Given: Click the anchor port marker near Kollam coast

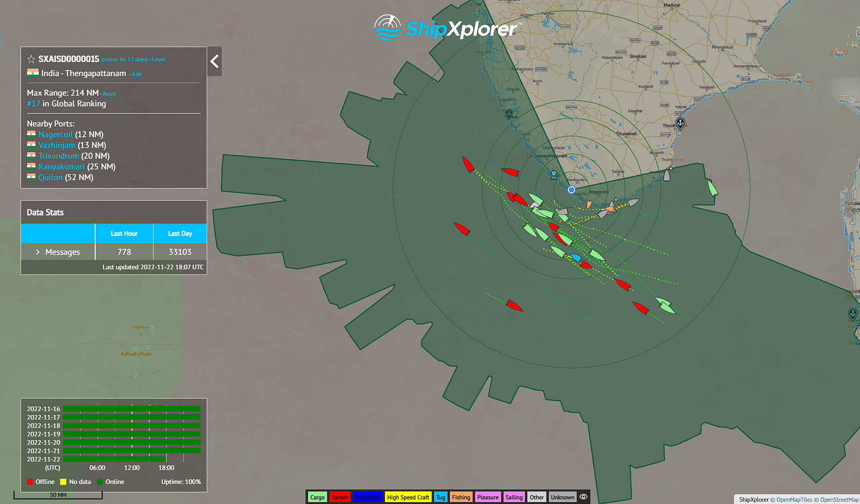Looking at the screenshot, I should (509, 113).
